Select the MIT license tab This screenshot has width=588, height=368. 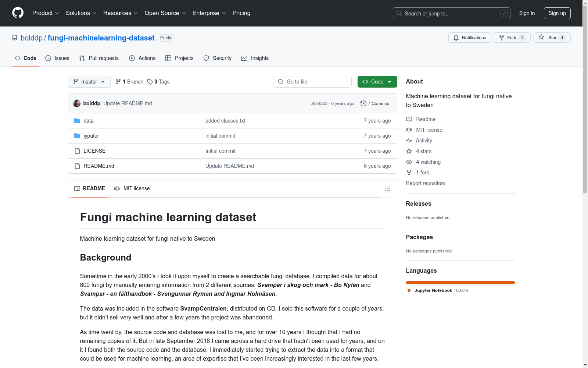coord(132,188)
